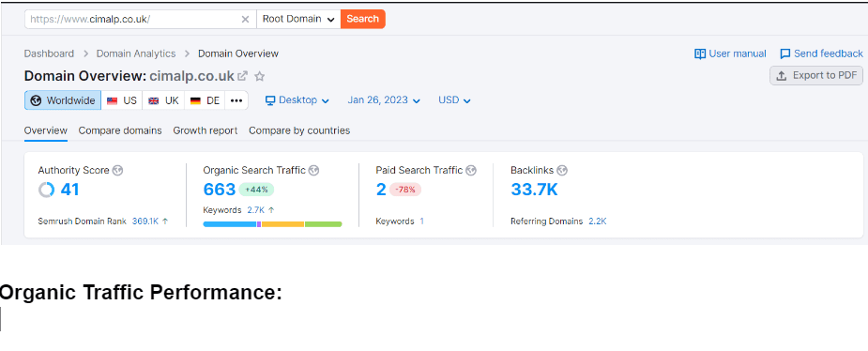The image size is (868, 351).
Task: Click globe icon next to Paid Search Traffic
Action: click(x=471, y=171)
